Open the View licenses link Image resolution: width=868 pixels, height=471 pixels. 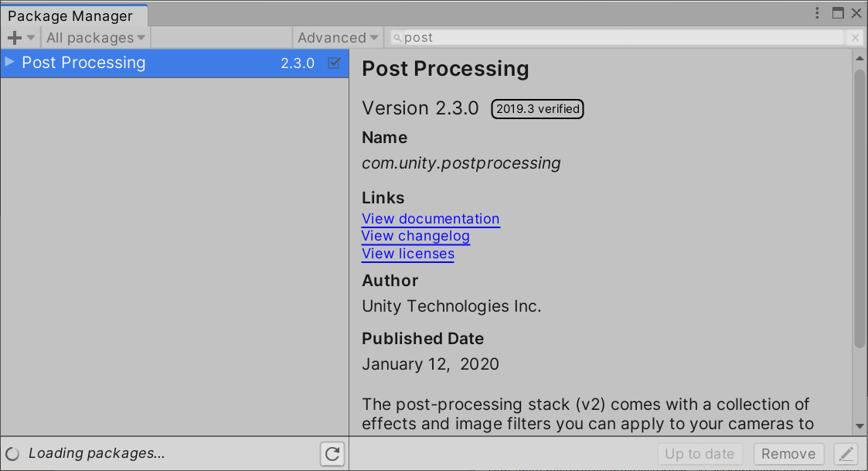coord(407,254)
